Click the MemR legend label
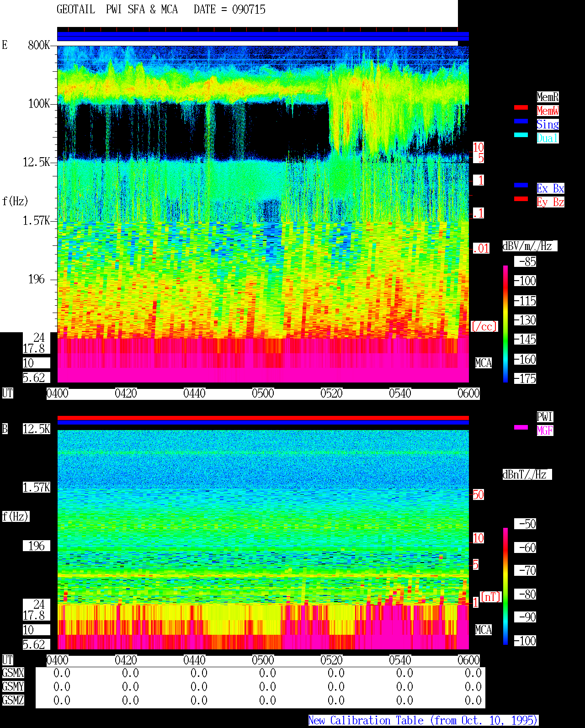The image size is (585, 728). pos(548,97)
